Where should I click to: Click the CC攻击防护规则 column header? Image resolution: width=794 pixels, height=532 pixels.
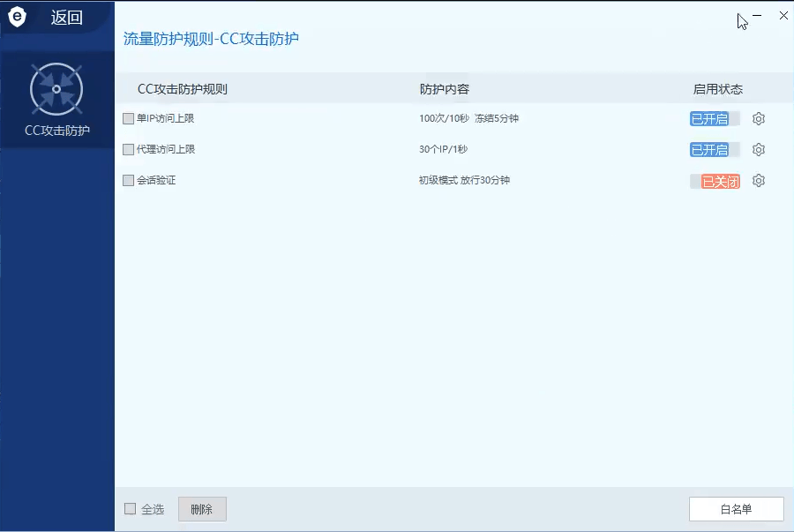click(x=183, y=89)
